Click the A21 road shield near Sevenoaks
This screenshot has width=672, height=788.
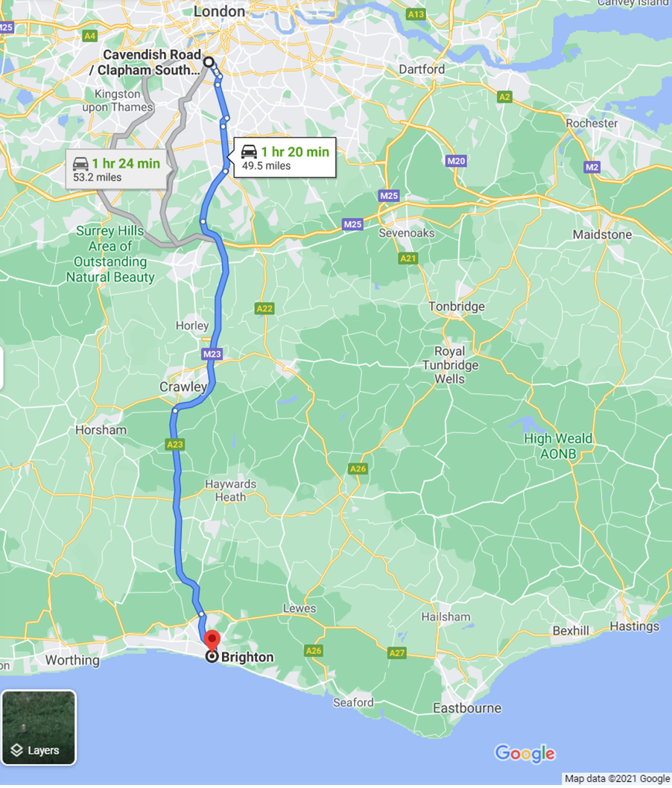coord(408,258)
